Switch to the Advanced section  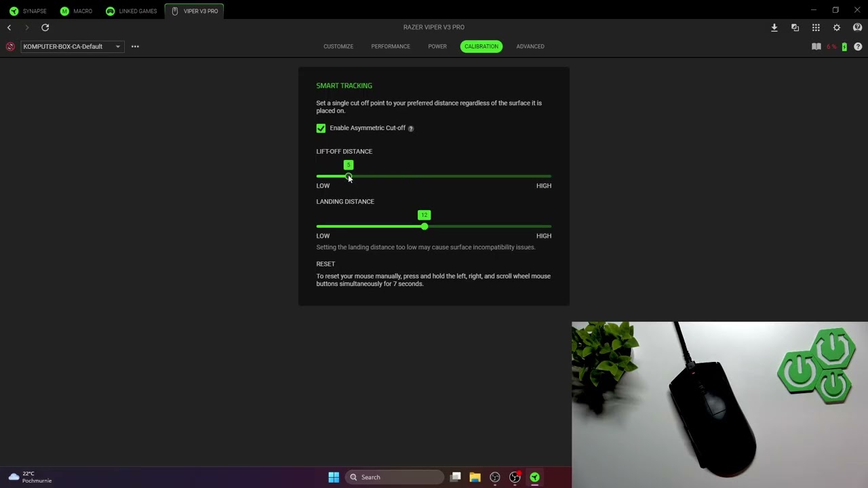pos(530,47)
